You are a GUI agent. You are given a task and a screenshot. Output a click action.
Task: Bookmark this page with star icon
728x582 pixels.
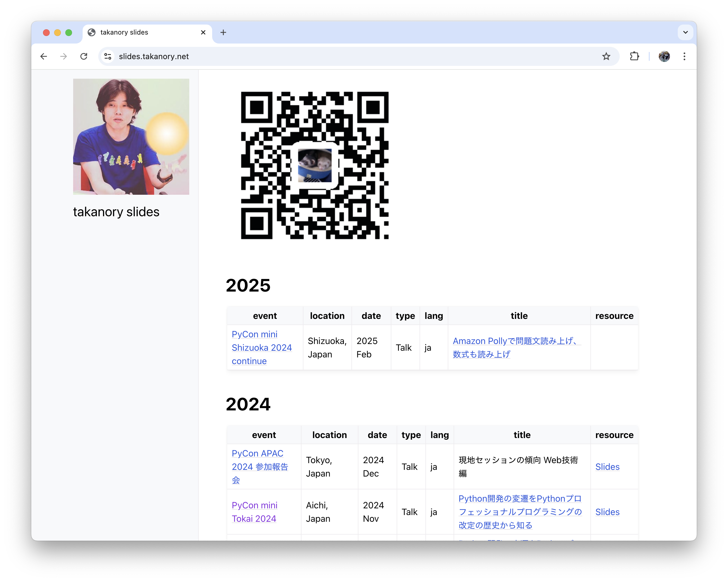point(606,56)
